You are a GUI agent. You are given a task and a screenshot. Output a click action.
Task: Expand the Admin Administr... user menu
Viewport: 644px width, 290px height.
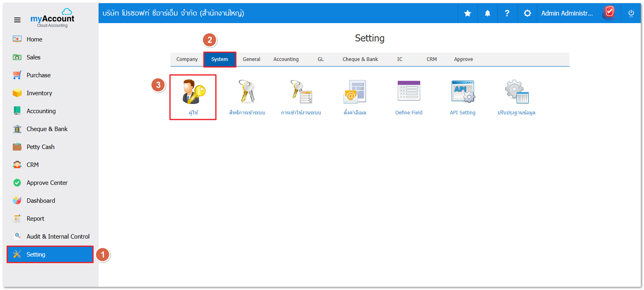click(x=567, y=14)
